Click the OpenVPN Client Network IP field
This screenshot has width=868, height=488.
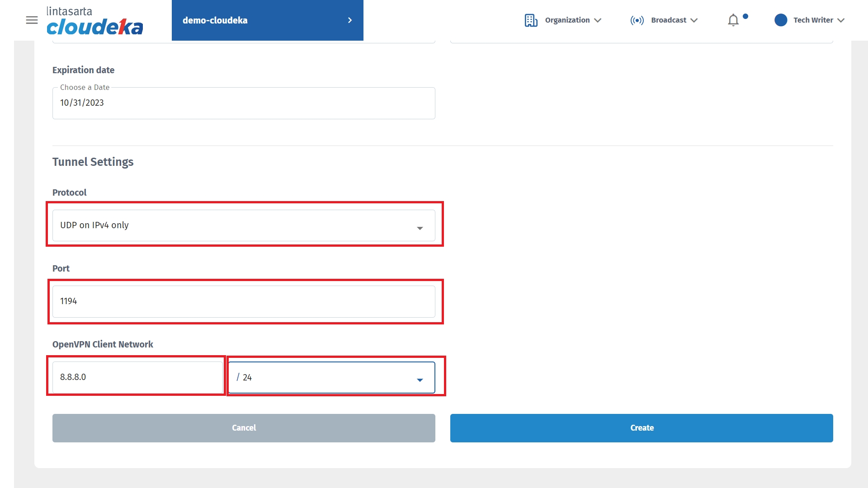click(x=137, y=377)
